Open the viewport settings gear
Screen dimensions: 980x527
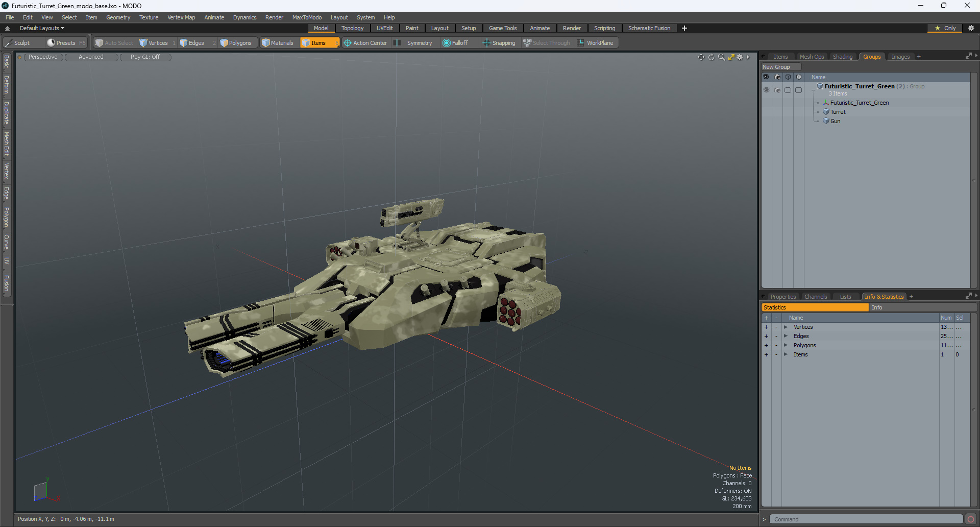tap(740, 57)
